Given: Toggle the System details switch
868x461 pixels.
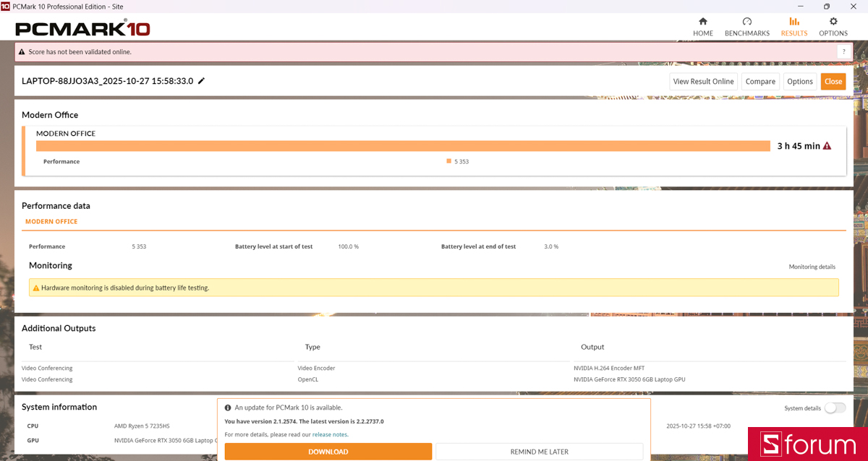Looking at the screenshot, I should [x=835, y=408].
